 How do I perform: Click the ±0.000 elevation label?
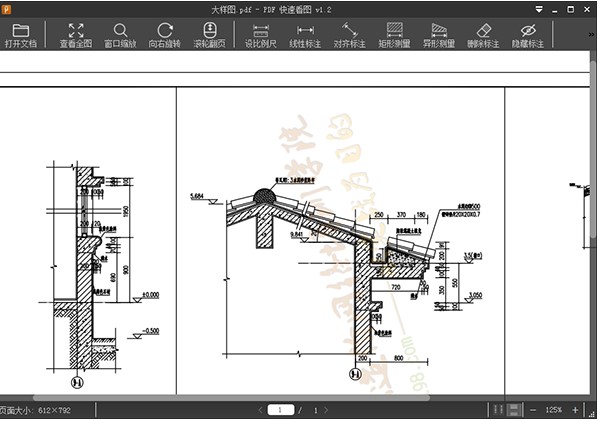click(150, 295)
